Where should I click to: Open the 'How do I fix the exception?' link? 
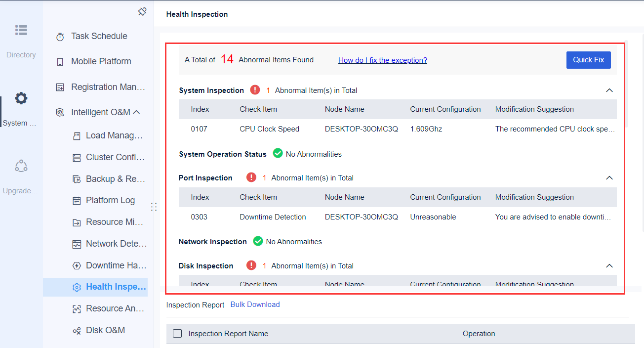(382, 60)
